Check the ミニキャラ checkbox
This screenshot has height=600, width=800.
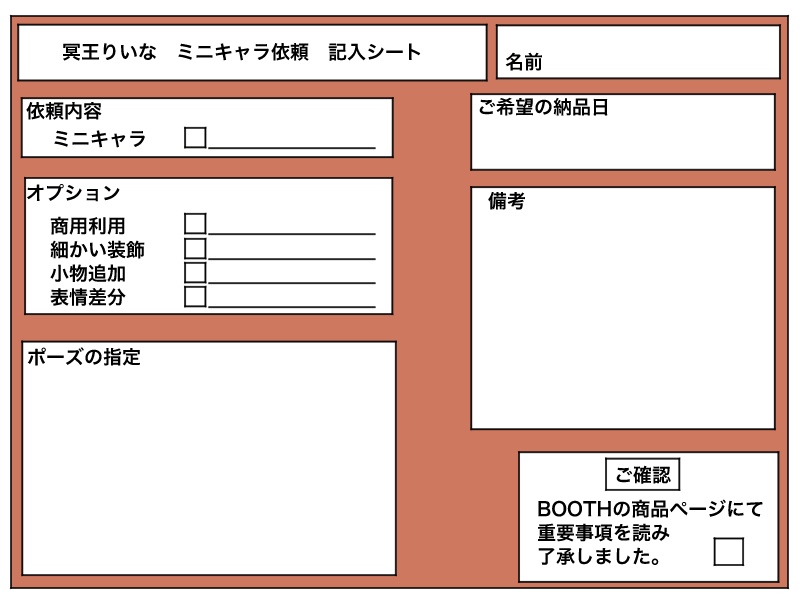click(x=196, y=136)
